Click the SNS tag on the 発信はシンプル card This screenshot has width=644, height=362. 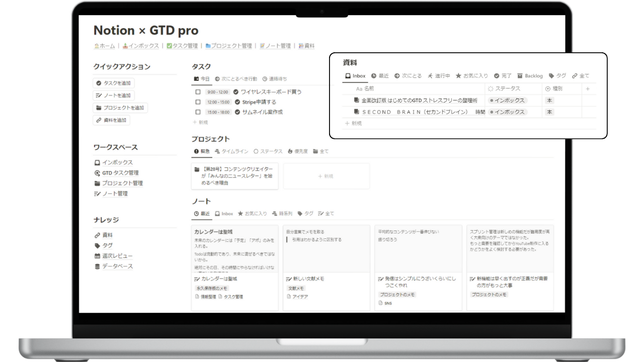pyautogui.click(x=385, y=303)
